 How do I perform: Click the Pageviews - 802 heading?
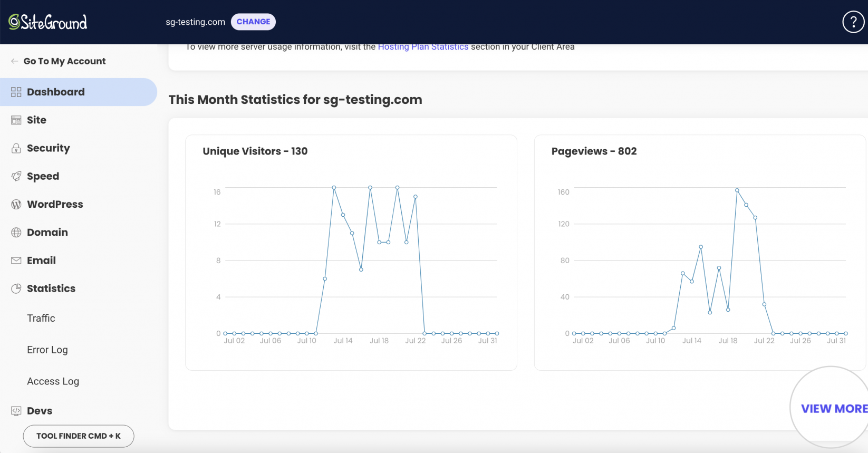click(x=594, y=151)
